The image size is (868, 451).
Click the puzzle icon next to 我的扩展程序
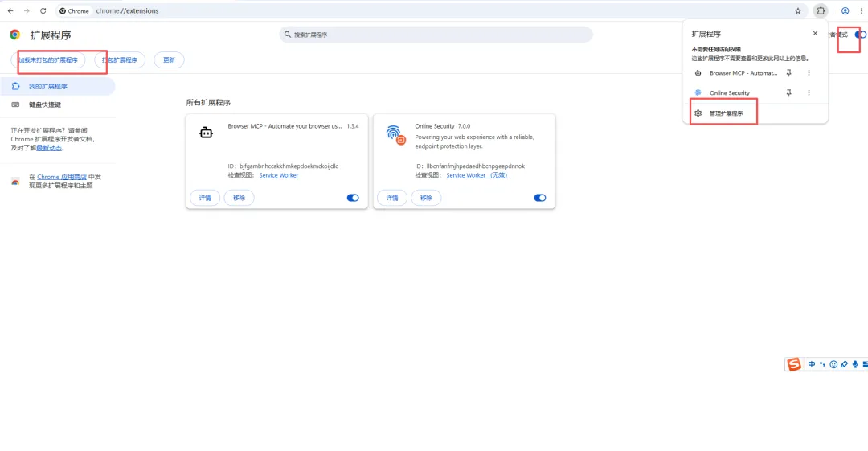[15, 87]
